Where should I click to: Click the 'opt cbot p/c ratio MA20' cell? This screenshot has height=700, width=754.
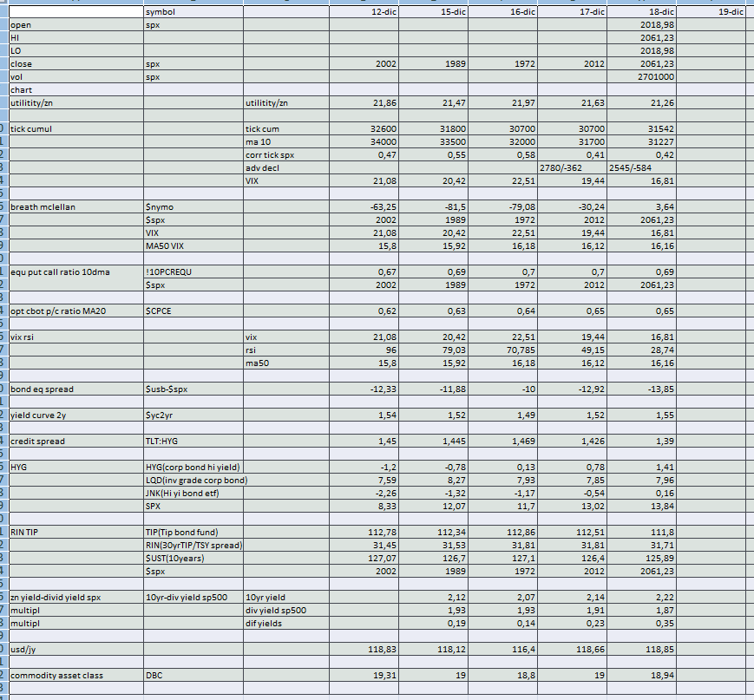coord(76,311)
